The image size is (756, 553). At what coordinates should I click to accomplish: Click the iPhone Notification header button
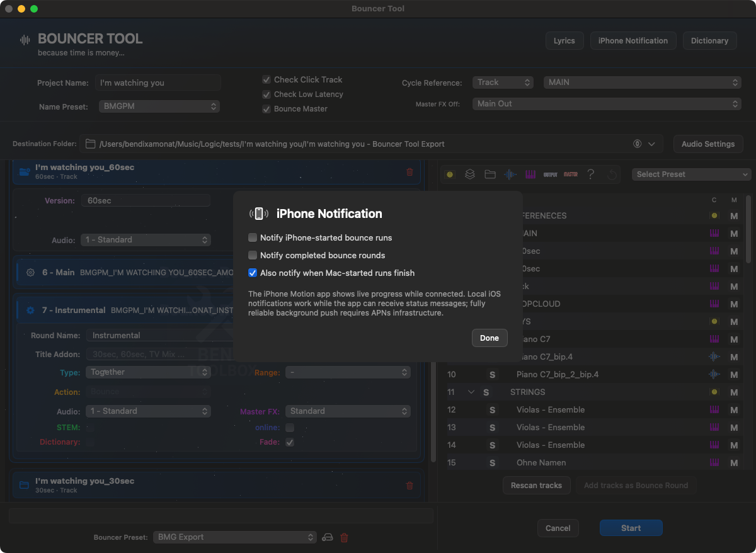point(633,40)
